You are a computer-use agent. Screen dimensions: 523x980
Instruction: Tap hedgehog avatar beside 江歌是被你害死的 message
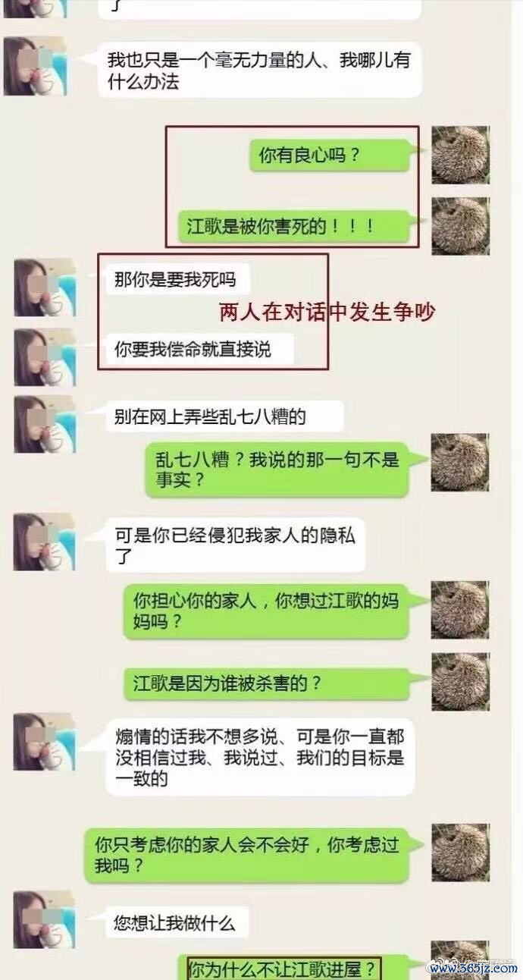coord(460,225)
